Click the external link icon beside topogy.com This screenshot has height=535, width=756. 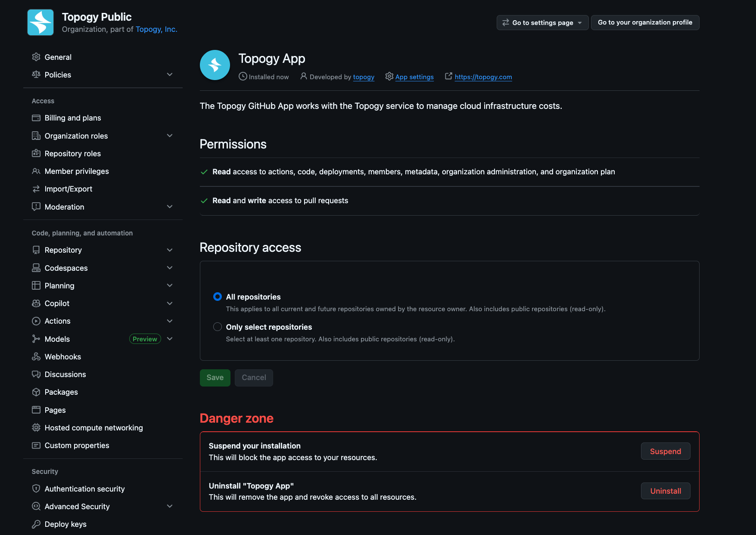448,76
